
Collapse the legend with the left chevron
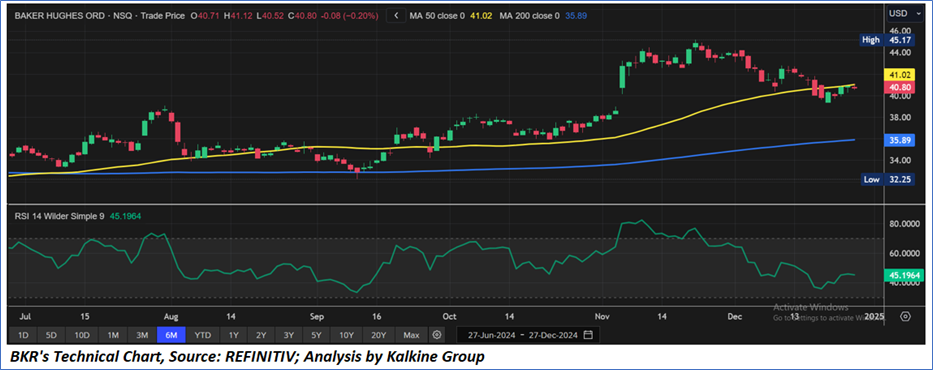tap(396, 16)
